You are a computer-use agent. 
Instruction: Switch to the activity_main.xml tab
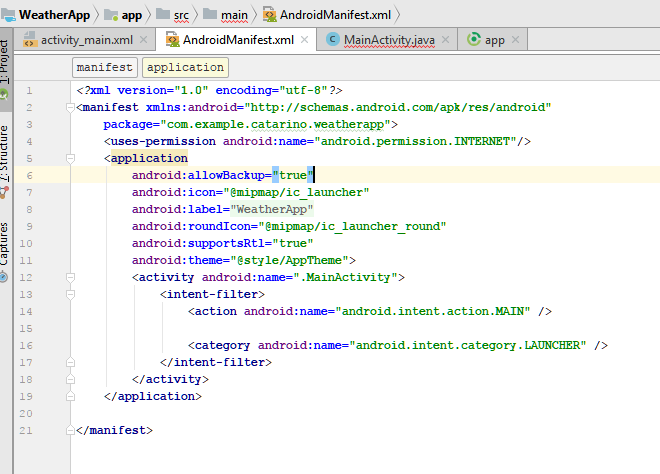[87, 40]
